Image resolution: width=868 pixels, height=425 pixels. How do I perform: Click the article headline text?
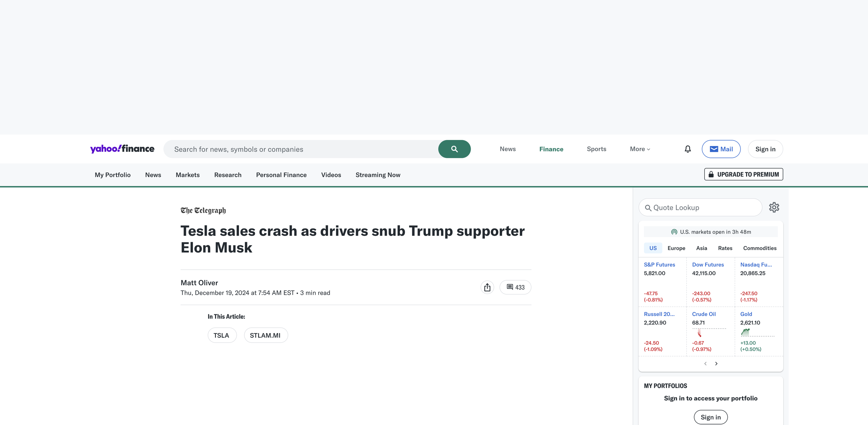[x=352, y=239]
